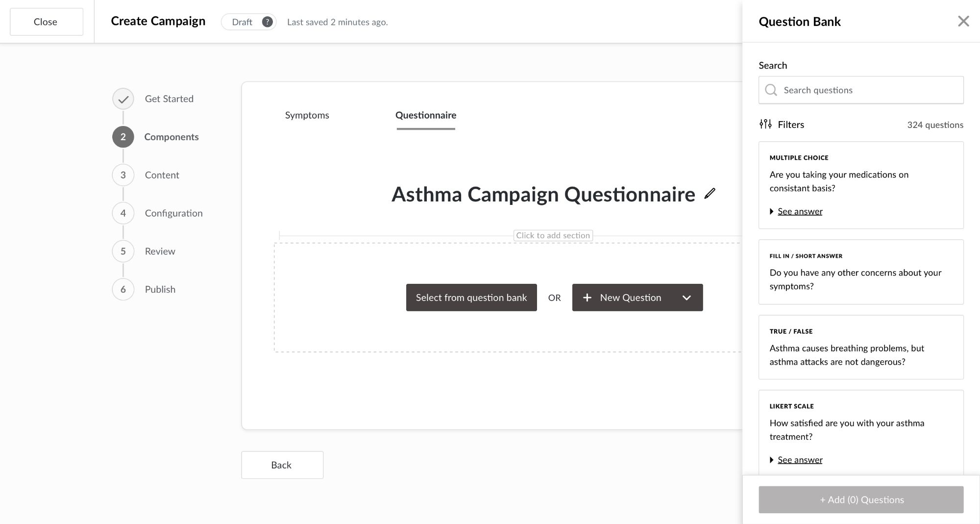Click the Back button
This screenshot has height=524, width=980.
(282, 465)
